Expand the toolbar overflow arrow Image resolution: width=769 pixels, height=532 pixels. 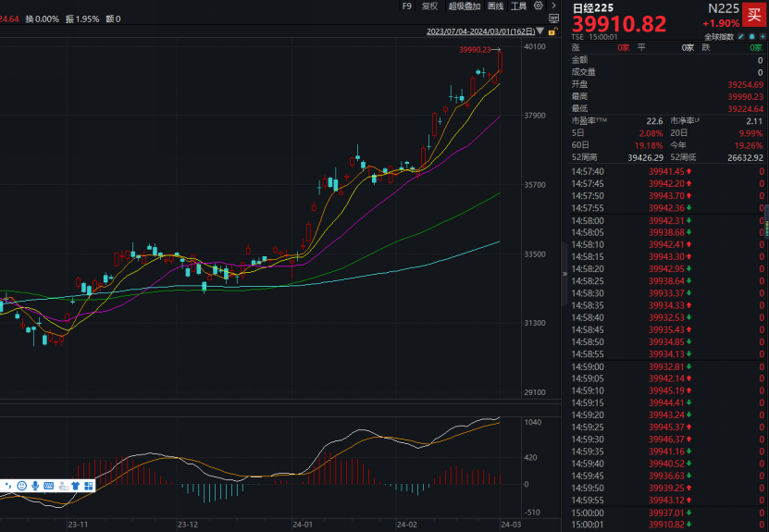pyautogui.click(x=553, y=6)
